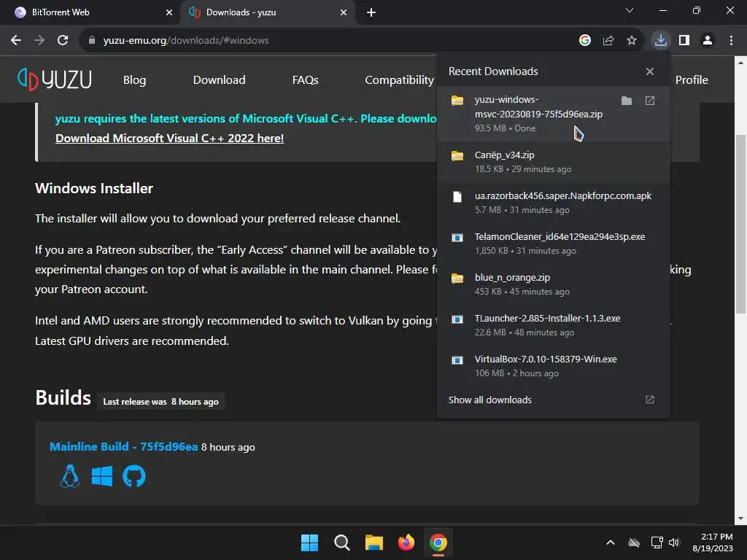This screenshot has width=747, height=560.
Task: Switch to the BitTorrent Web tab
Action: (x=90, y=12)
